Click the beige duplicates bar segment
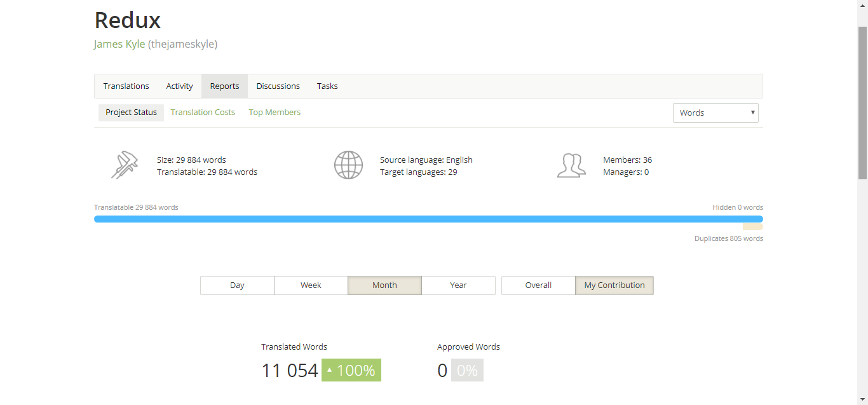868x405 pixels. point(753,226)
